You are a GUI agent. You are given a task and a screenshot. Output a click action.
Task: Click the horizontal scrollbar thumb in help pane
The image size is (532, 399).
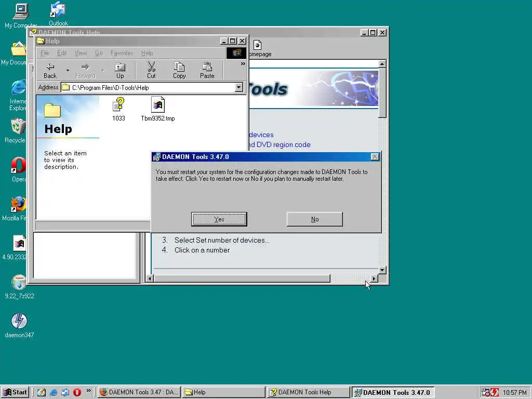(x=242, y=278)
